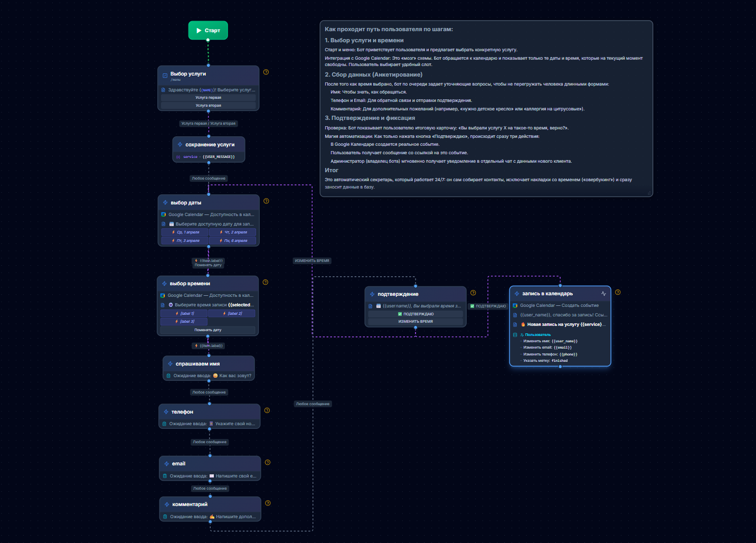Select the Чт, 2 апреля date button
756x543 pixels.
pos(233,232)
